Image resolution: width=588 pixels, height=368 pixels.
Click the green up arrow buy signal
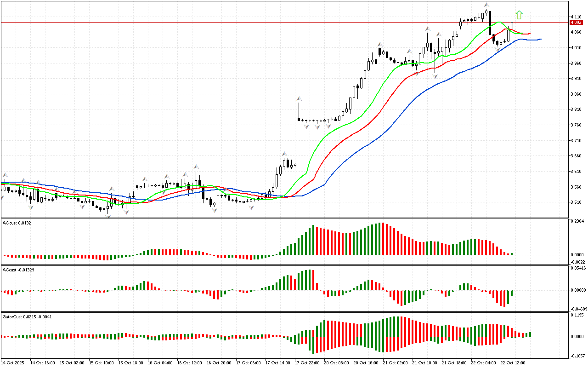pos(519,15)
